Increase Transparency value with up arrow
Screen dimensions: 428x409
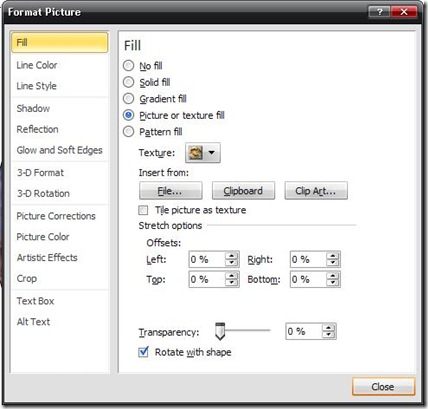(x=329, y=328)
